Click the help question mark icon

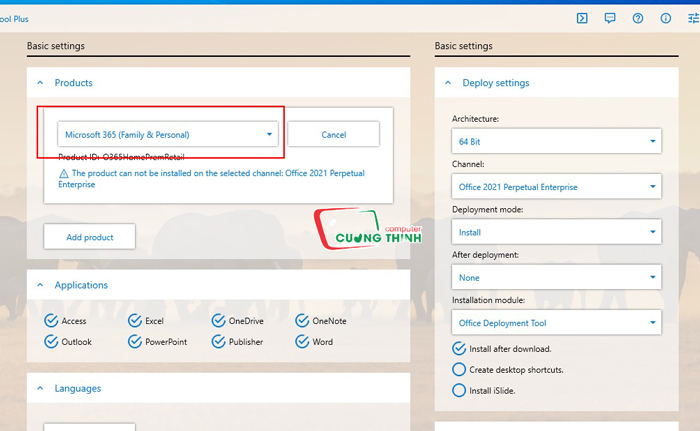[638, 18]
